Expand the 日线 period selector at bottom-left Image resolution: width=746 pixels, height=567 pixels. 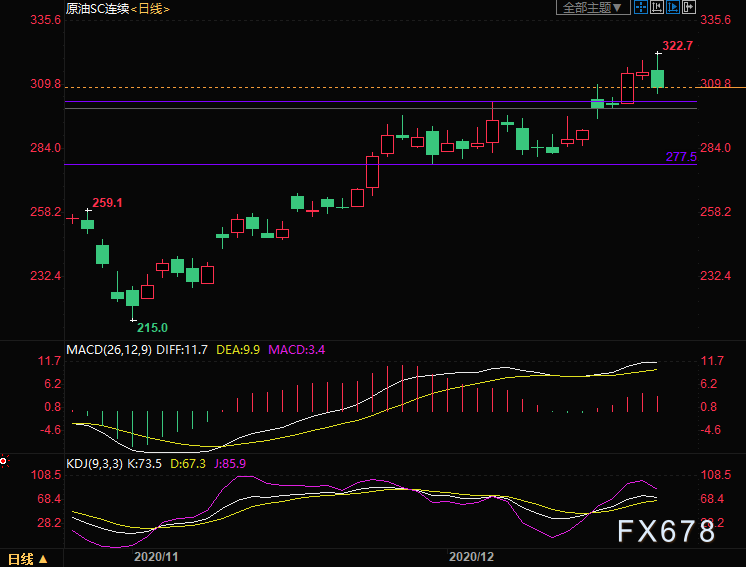(27, 558)
